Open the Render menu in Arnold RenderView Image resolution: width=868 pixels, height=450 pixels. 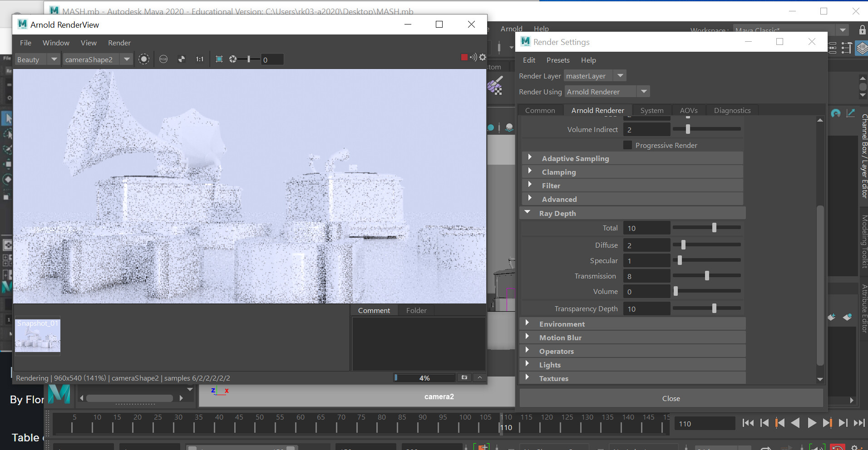tap(119, 43)
